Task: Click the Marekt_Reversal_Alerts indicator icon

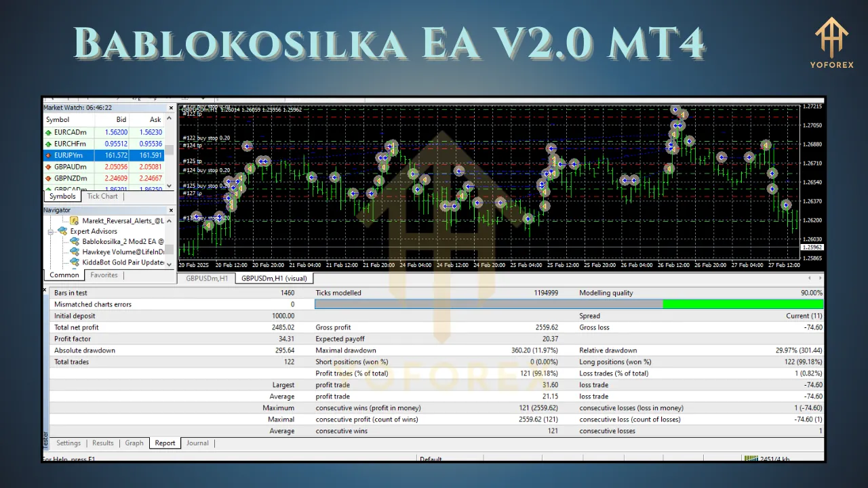Action: (75, 221)
